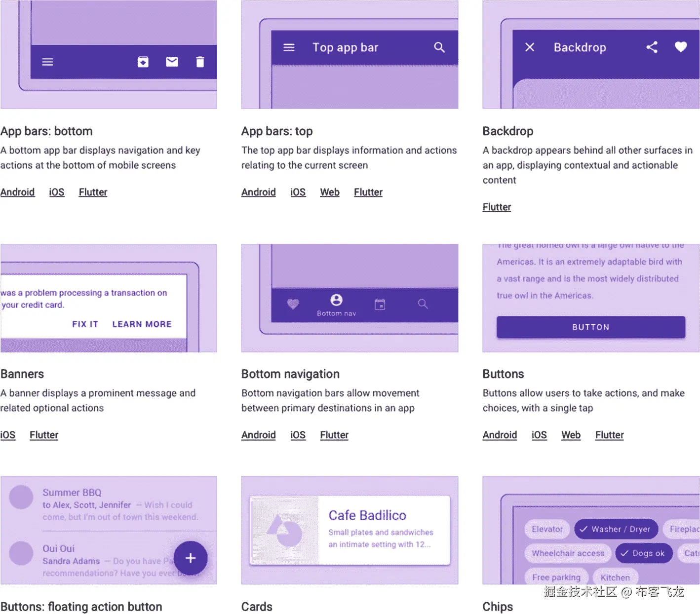Click the Banners heading

click(22, 374)
